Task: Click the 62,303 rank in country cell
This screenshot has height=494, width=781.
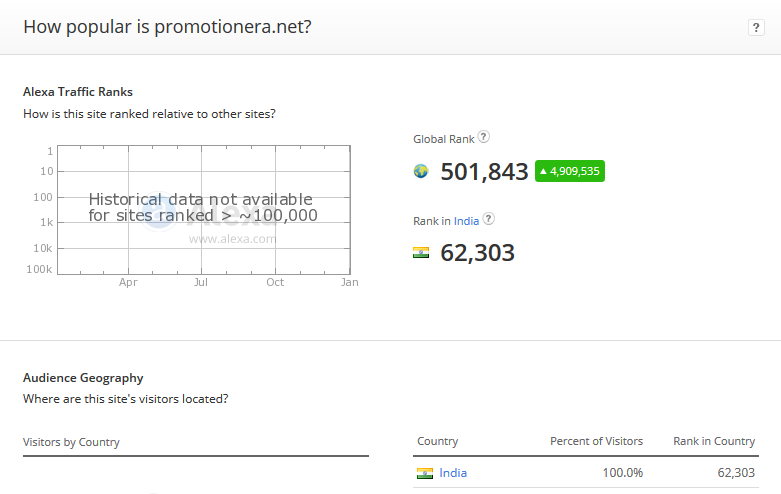Action: tap(736, 473)
